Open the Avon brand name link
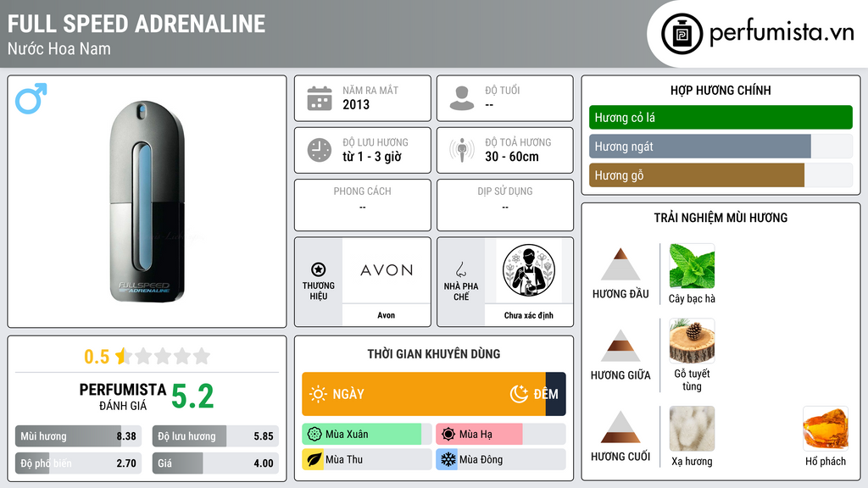 (x=387, y=315)
